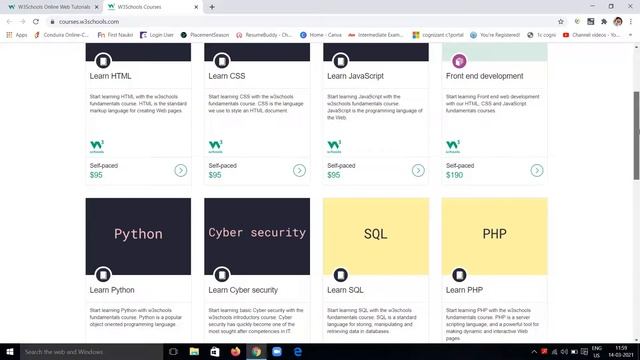Open the Learn CSS course arrow
640x360 pixels.
point(299,170)
